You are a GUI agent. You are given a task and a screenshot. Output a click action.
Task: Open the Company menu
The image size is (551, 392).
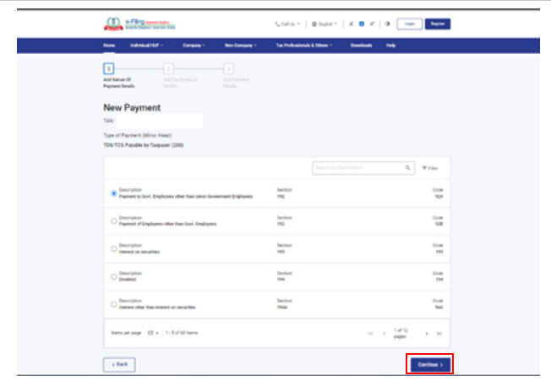194,45
